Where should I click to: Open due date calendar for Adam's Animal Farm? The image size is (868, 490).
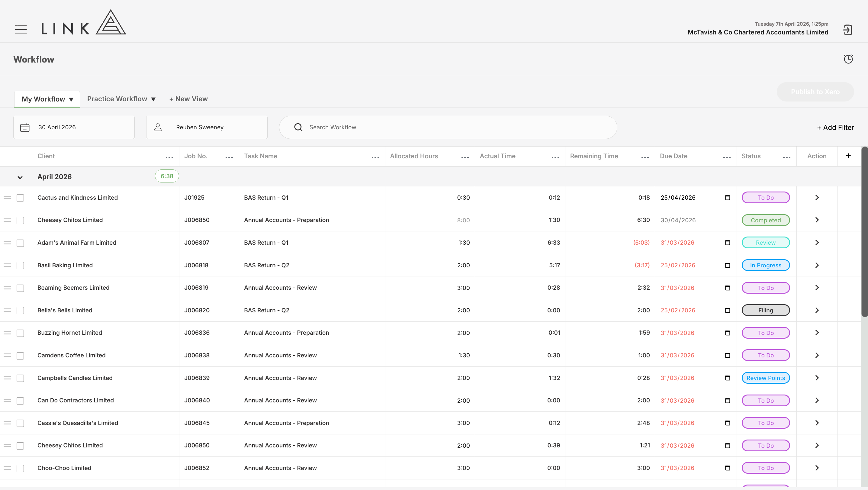(728, 243)
